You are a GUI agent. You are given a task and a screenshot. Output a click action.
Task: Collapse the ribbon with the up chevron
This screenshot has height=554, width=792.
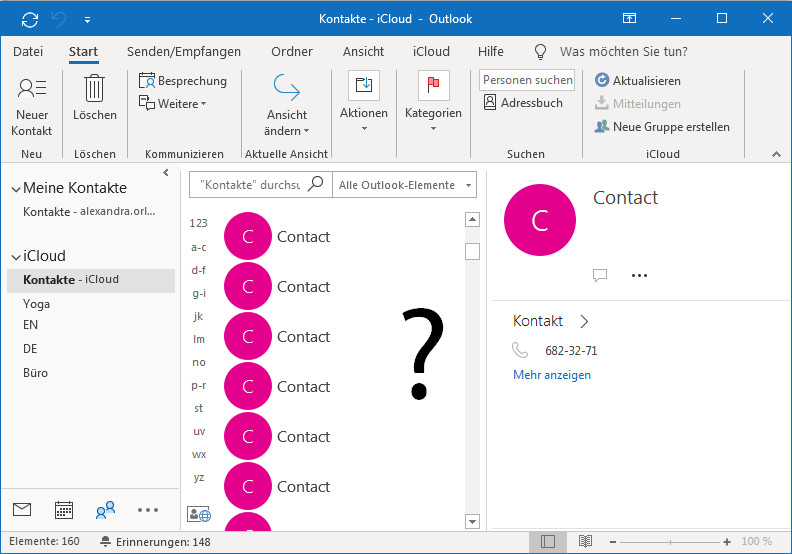[x=776, y=154]
